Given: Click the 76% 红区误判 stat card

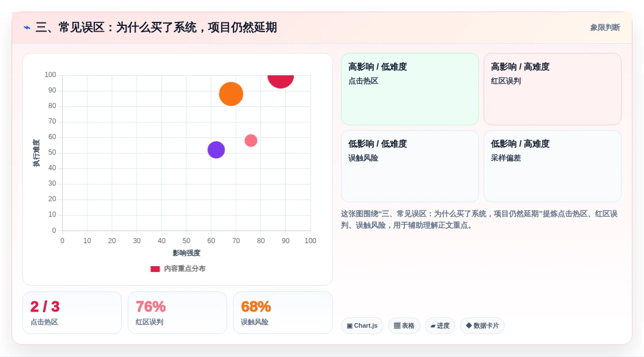Looking at the screenshot, I should coord(178,313).
